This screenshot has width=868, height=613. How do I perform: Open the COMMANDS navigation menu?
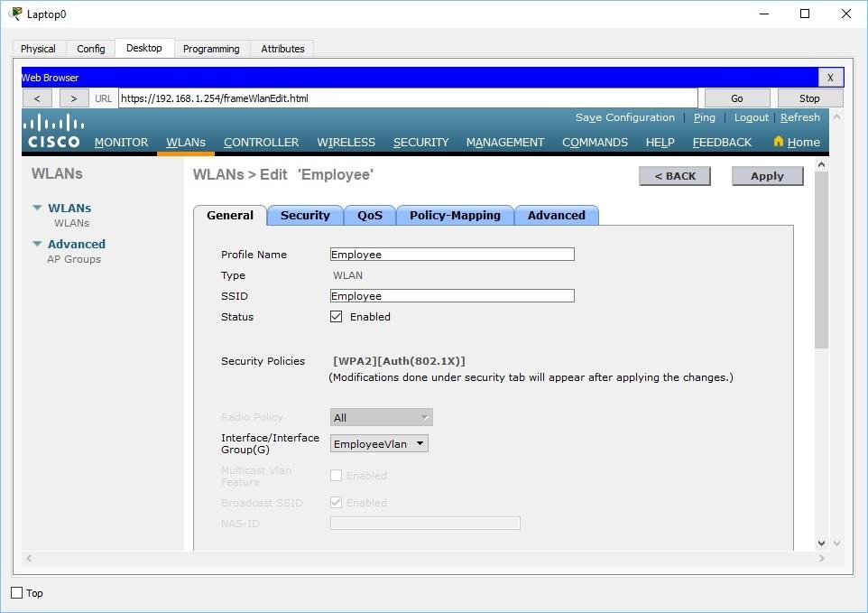[596, 142]
